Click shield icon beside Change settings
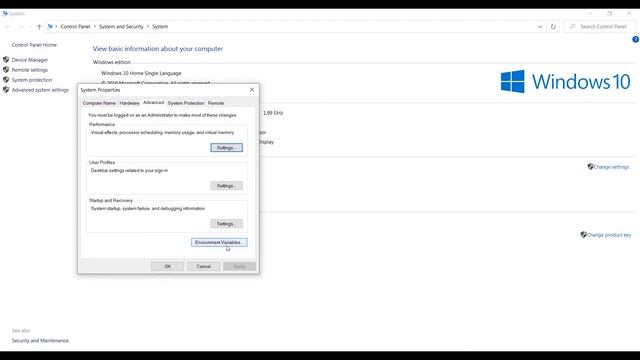Viewport: 640px width, 360px height. tap(590, 167)
